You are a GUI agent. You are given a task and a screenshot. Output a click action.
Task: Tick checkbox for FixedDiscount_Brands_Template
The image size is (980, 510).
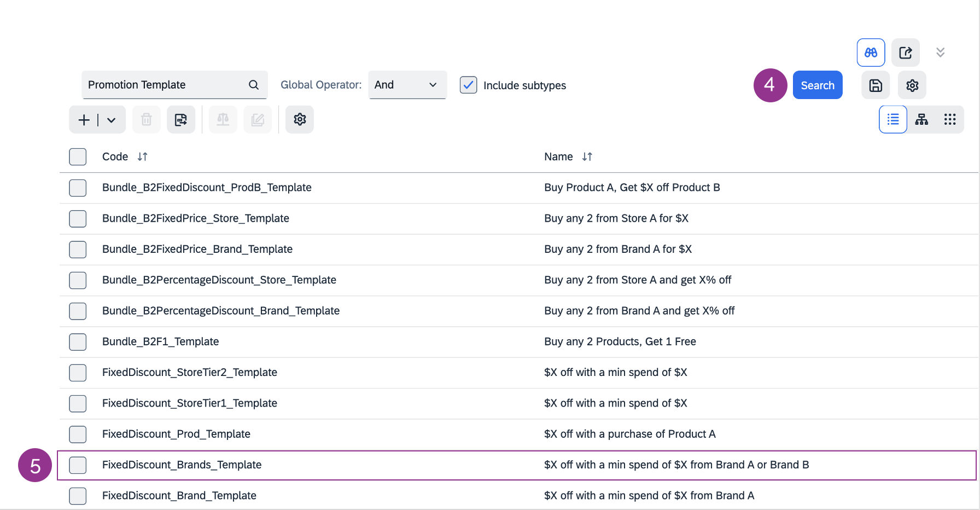(78, 465)
